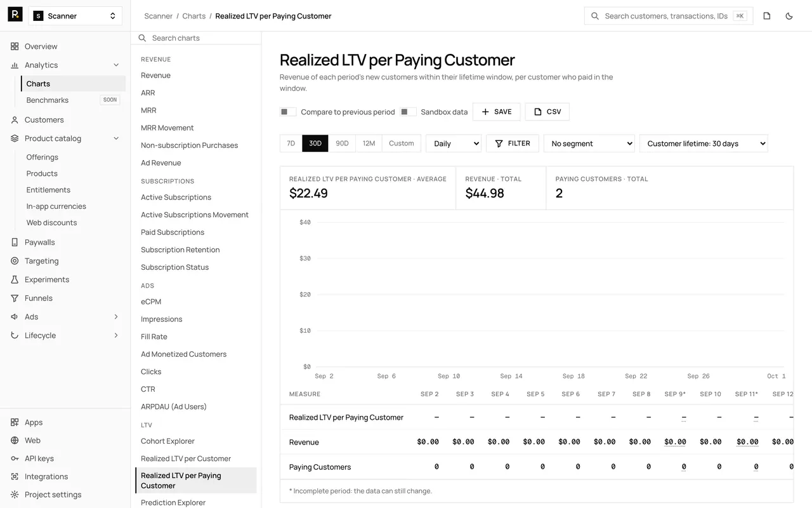Image resolution: width=812 pixels, height=508 pixels.
Task: Open the Scanner project switcher dropdown
Action: tap(75, 16)
